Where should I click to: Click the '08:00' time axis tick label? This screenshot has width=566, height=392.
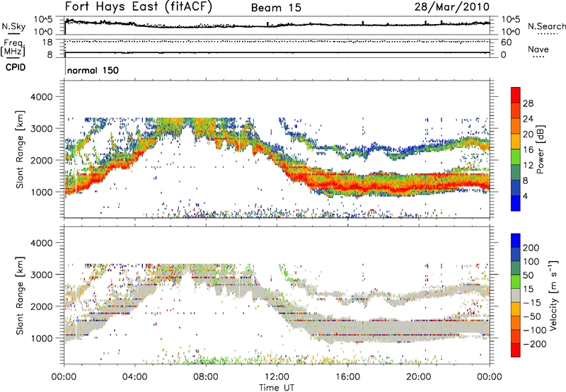coord(206,377)
